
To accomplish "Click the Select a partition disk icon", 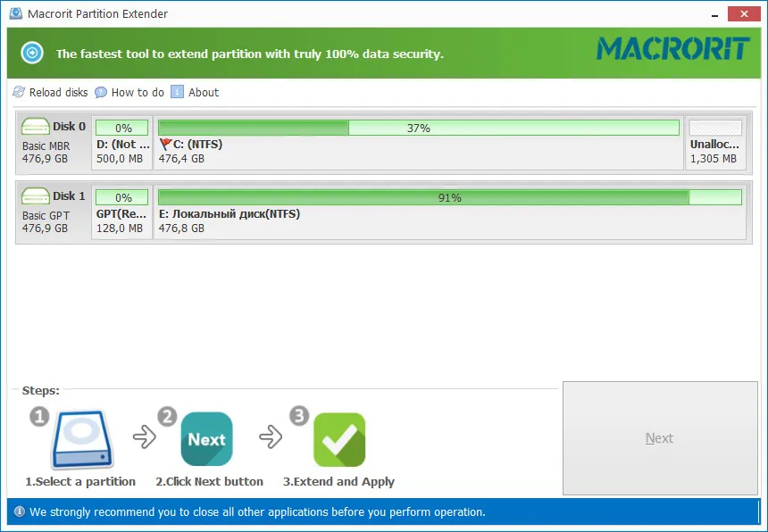I will click(82, 439).
